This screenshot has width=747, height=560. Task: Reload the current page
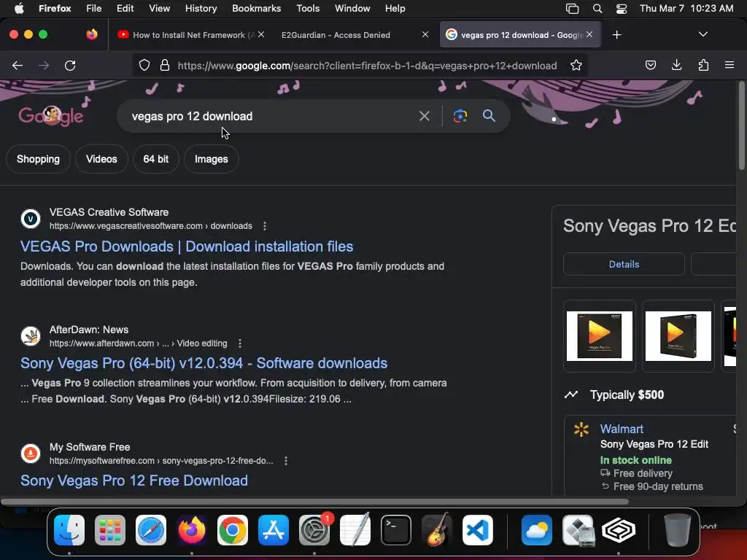coord(70,65)
